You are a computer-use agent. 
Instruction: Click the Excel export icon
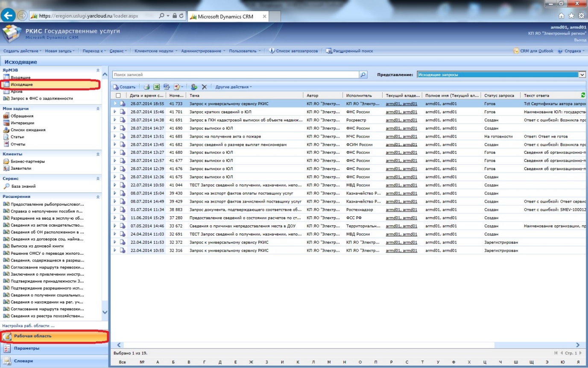(x=156, y=87)
